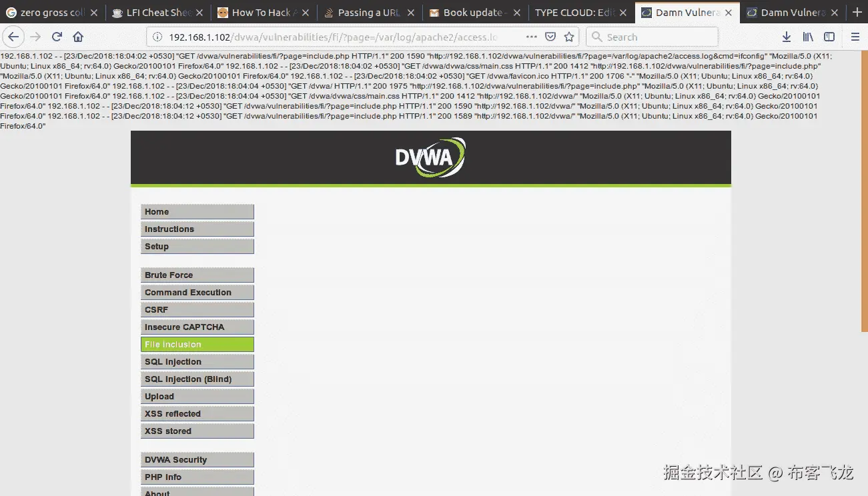Open DVWA Home page
The width and height of the screenshot is (868, 496).
pyautogui.click(x=197, y=212)
